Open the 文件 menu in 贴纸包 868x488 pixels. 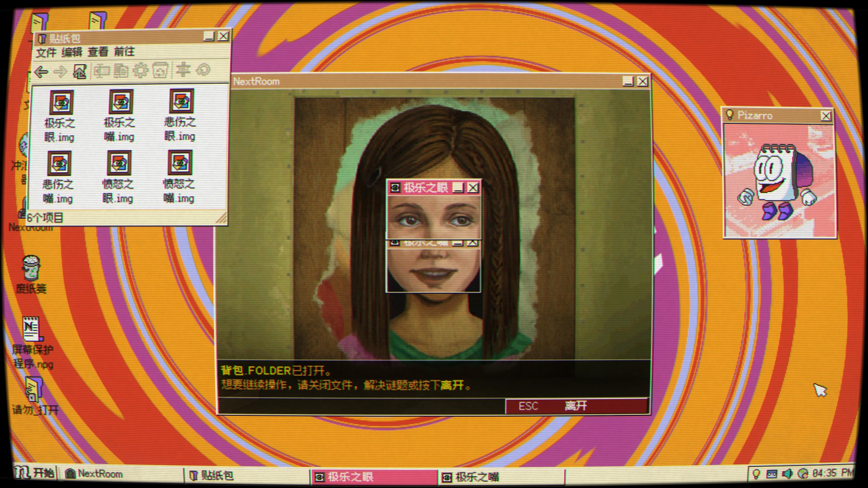[x=46, y=52]
